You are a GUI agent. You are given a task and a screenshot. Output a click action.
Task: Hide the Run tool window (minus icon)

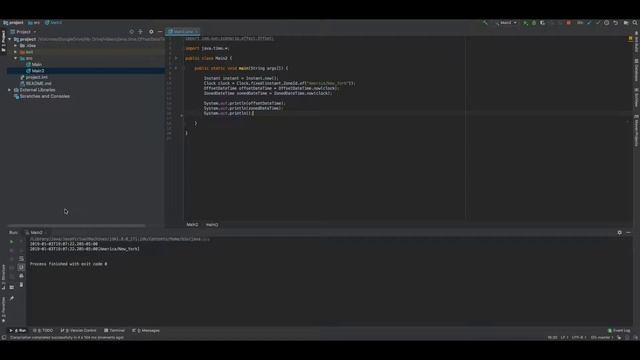[x=628, y=233]
